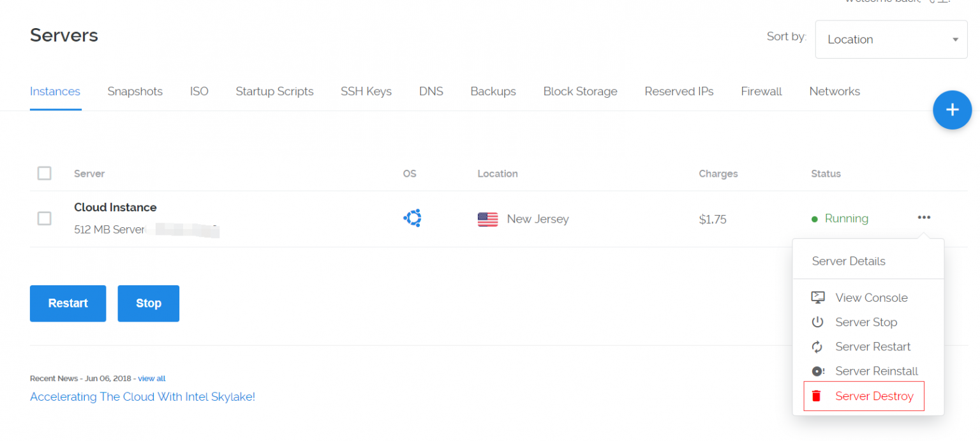Click the Server Restart circular arrows icon
980x441 pixels.
(817, 347)
